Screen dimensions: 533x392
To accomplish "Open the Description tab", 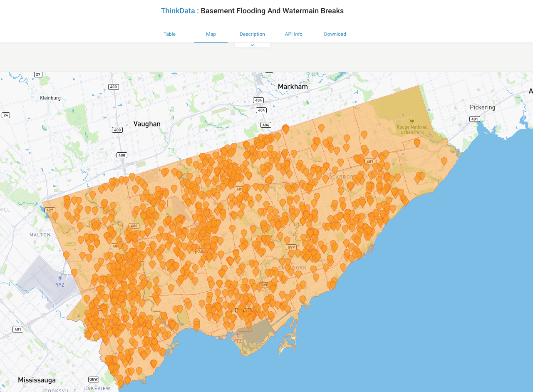I will point(252,34).
